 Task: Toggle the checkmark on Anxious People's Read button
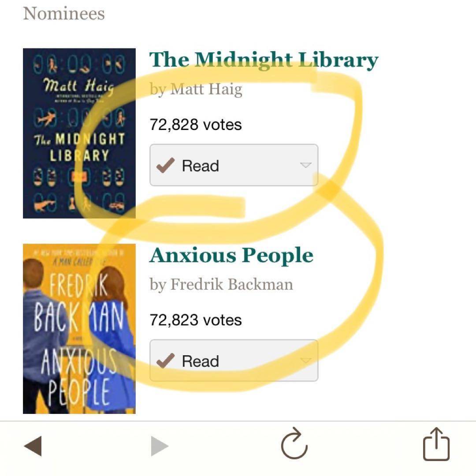click(x=165, y=361)
